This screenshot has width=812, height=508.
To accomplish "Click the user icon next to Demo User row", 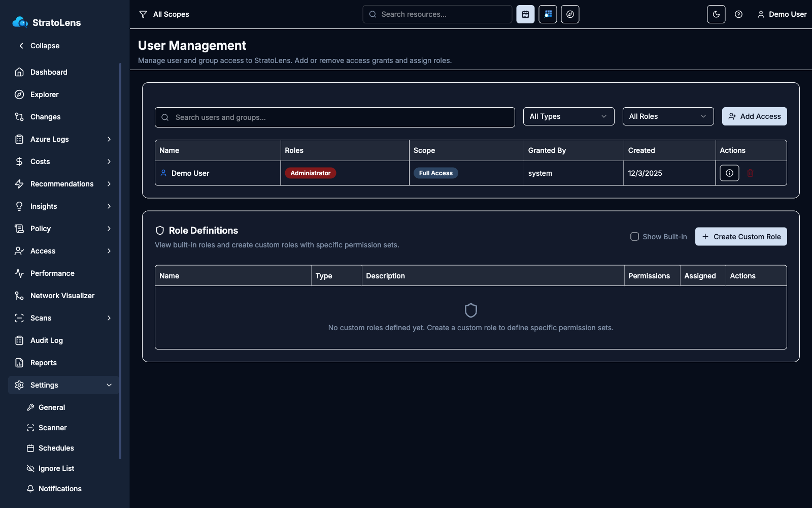I will point(163,173).
